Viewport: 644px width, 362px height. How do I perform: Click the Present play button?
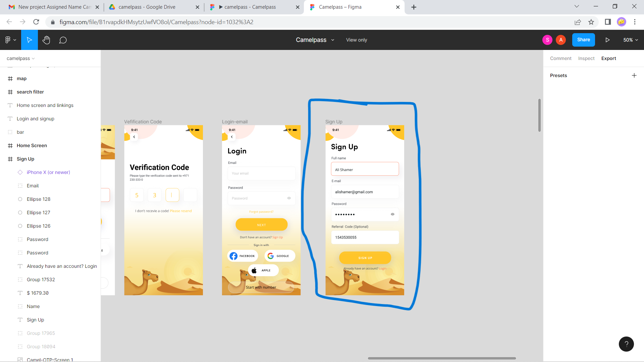click(x=607, y=40)
